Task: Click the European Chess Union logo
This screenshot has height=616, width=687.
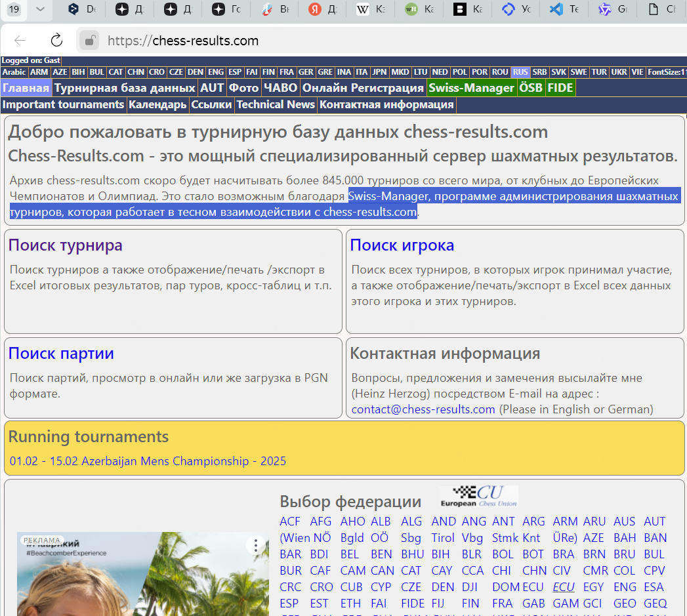Action: click(x=479, y=497)
